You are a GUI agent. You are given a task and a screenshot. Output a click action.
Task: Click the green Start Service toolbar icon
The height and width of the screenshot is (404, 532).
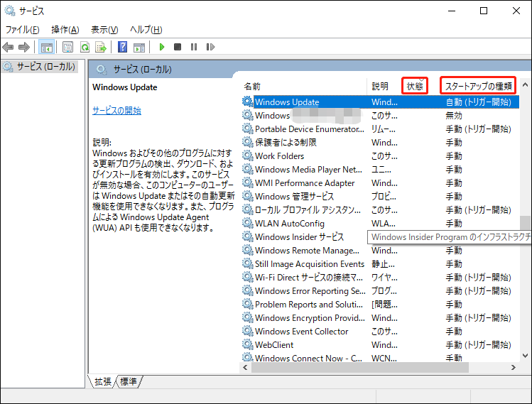[162, 48]
